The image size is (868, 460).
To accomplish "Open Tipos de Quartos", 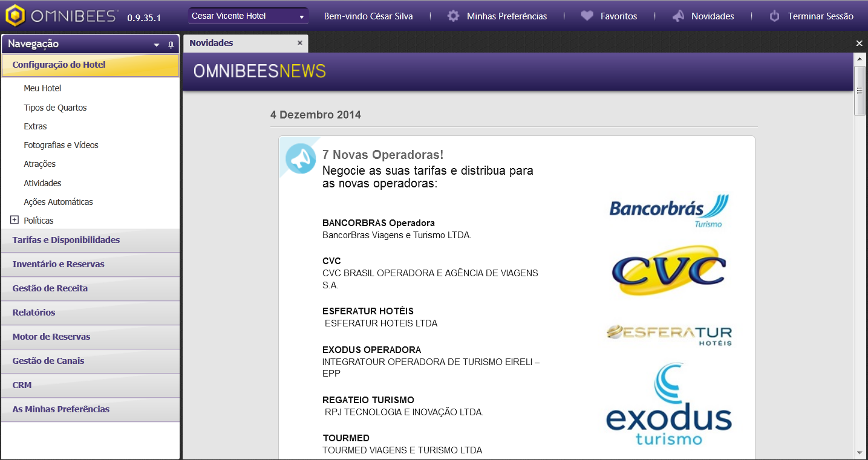I will [55, 108].
